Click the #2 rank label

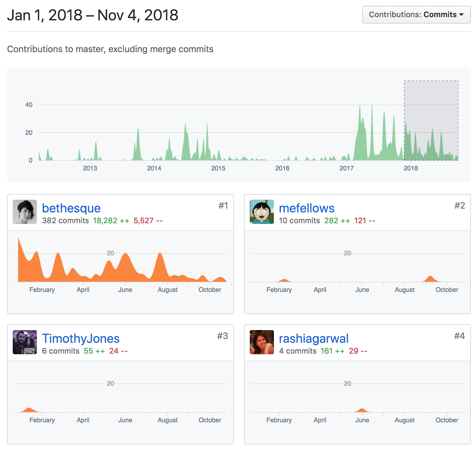(x=459, y=206)
